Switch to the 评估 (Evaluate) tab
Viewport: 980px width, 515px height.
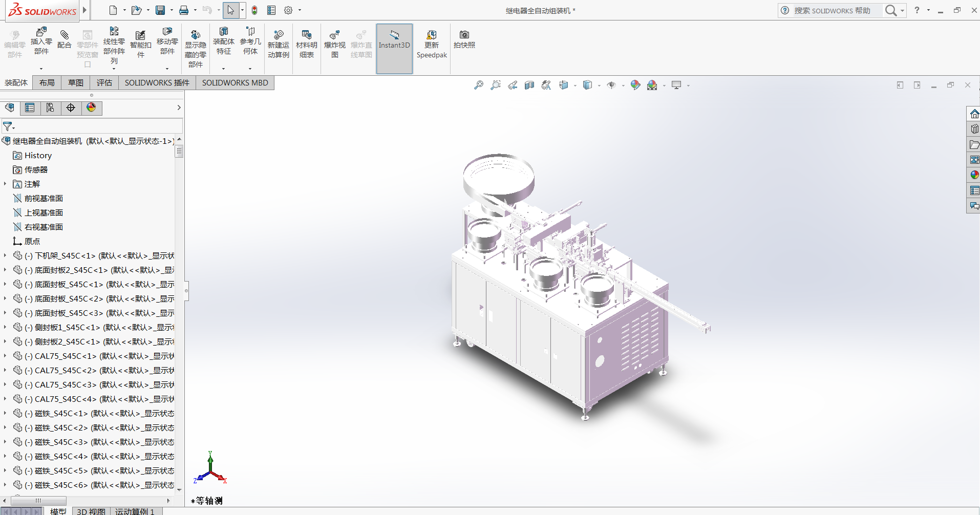pyautogui.click(x=104, y=82)
